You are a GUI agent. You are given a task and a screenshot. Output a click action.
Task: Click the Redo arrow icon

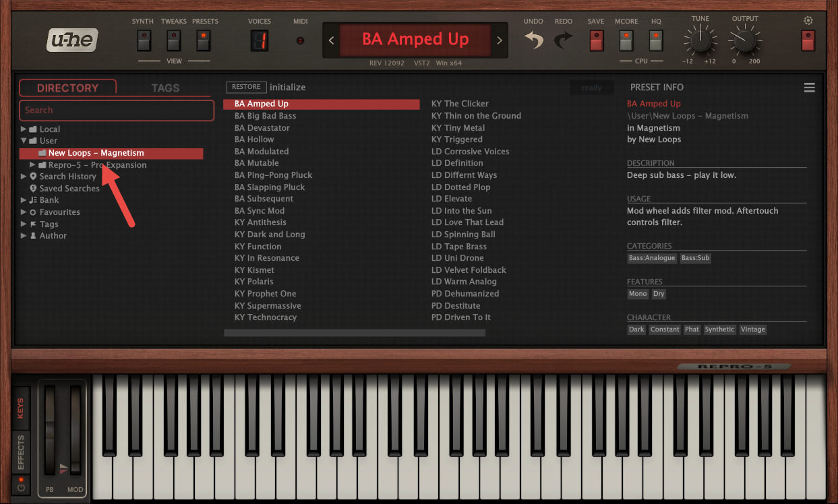(563, 41)
